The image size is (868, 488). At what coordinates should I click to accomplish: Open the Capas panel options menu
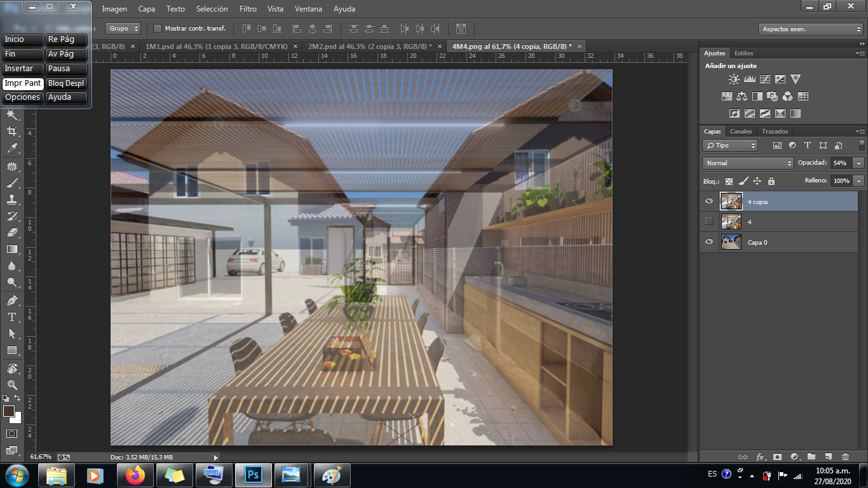pyautogui.click(x=861, y=132)
